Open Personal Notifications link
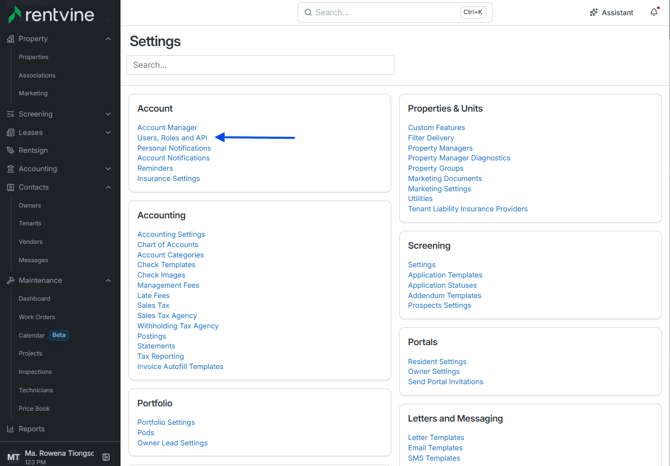The width and height of the screenshot is (670, 466). pos(174,148)
